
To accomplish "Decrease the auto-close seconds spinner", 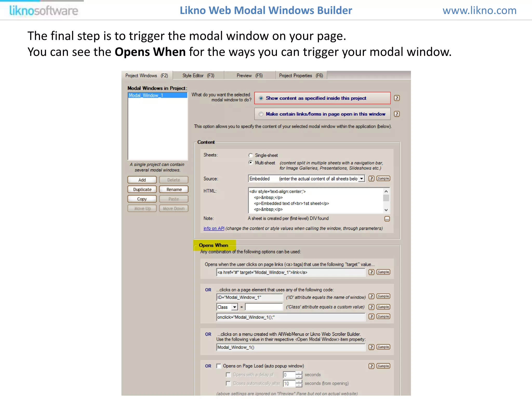I will (299, 385).
